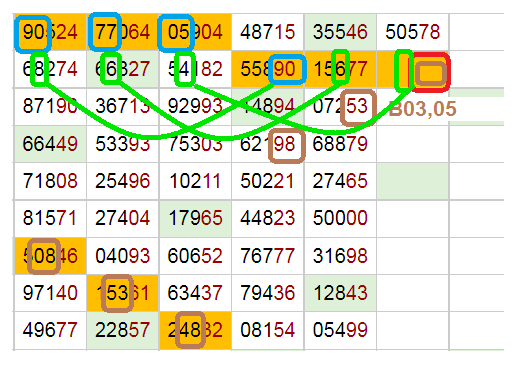
Task: Click the empty green cell beside 27465
Action: point(413,181)
